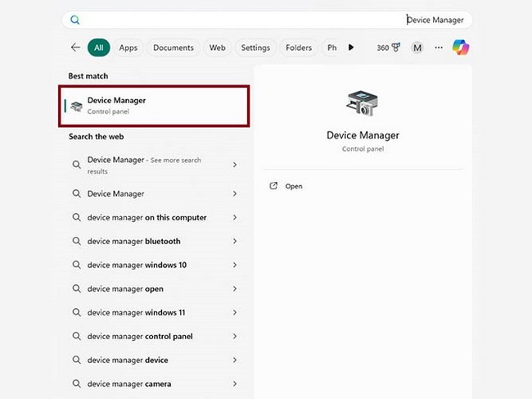
Task: Click search icon beside 'device manager device'
Action: pyautogui.click(x=77, y=360)
